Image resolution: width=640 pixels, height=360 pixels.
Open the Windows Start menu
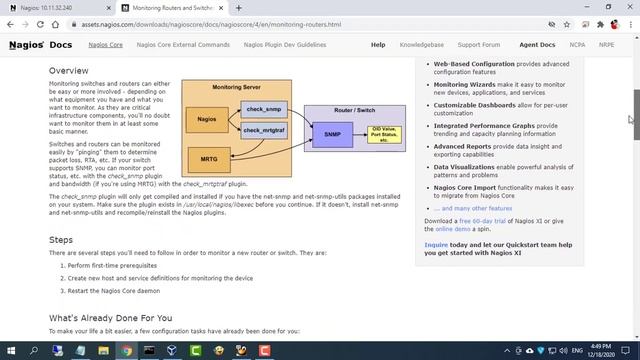[x=11, y=351]
